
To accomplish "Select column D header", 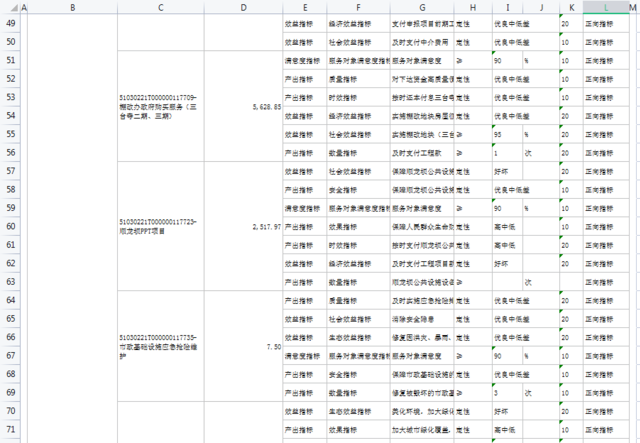I will pos(242,8).
